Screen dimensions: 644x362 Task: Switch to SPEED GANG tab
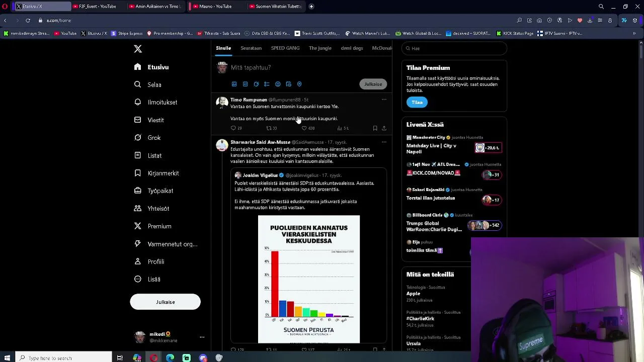(x=285, y=48)
